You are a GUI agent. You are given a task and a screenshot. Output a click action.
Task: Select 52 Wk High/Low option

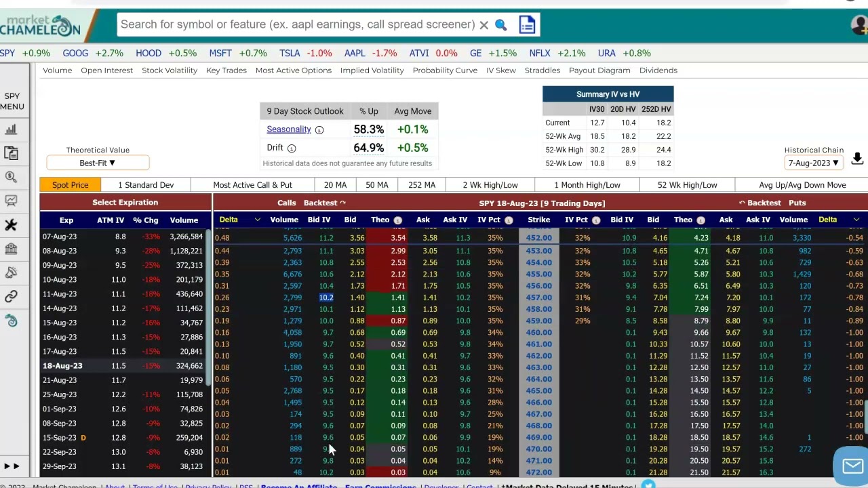point(687,185)
